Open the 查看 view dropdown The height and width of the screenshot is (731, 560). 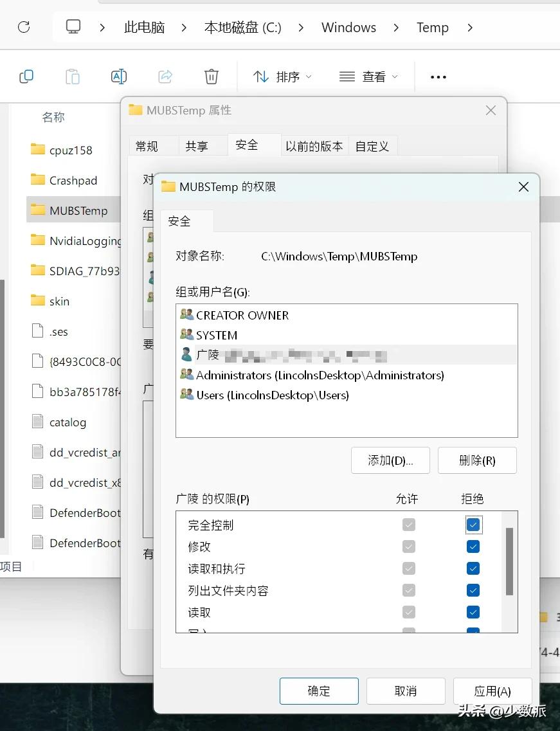(368, 77)
